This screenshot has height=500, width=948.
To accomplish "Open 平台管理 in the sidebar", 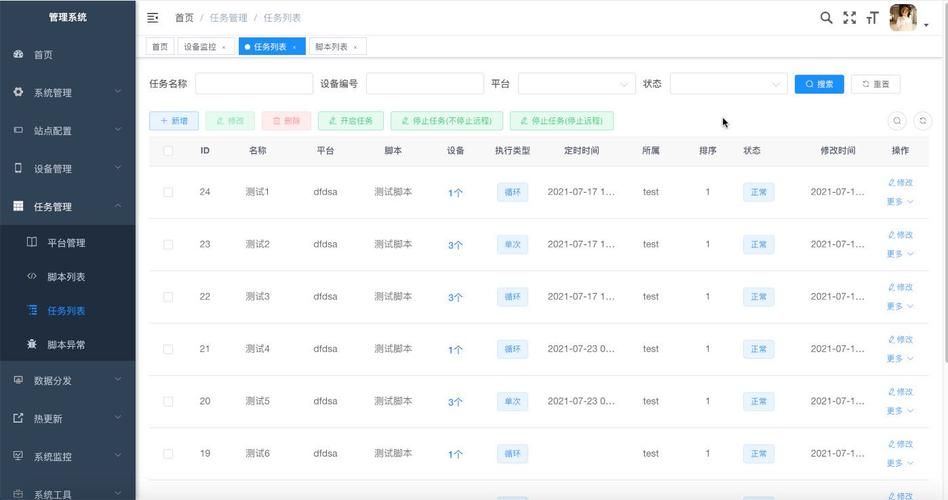I will [68, 242].
